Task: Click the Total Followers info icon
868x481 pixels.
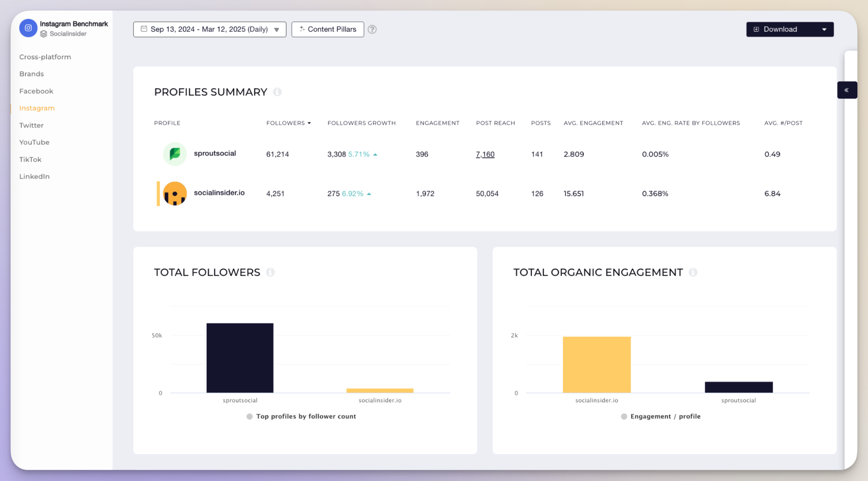Action: [x=270, y=272]
